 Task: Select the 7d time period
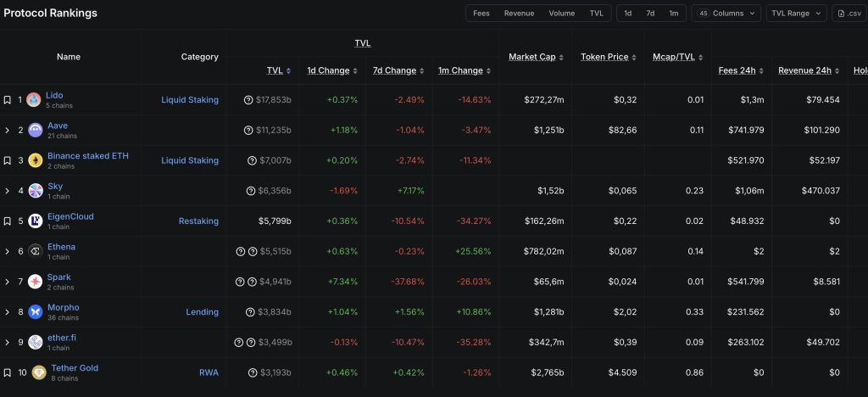click(650, 14)
